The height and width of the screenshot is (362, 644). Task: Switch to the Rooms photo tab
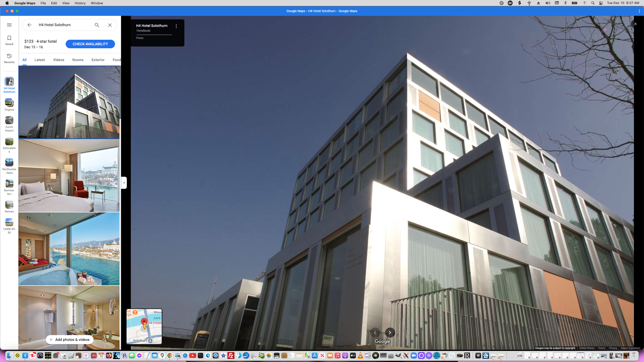(77, 60)
